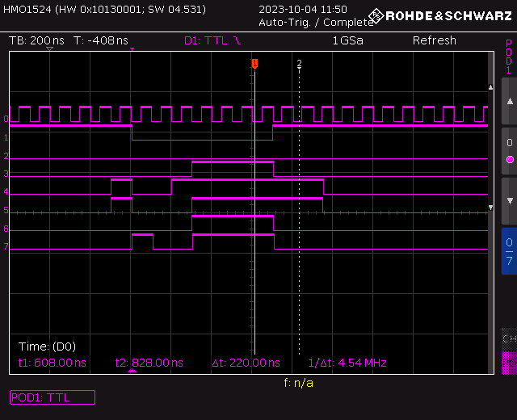
Task: Click the magenta trigger triangle at bottom edge
Action: tap(132, 371)
